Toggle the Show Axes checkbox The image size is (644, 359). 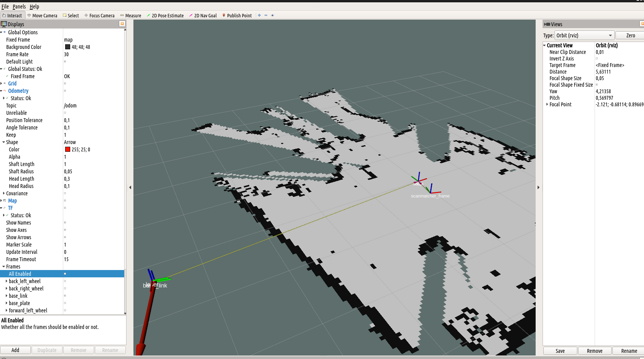tap(65, 230)
